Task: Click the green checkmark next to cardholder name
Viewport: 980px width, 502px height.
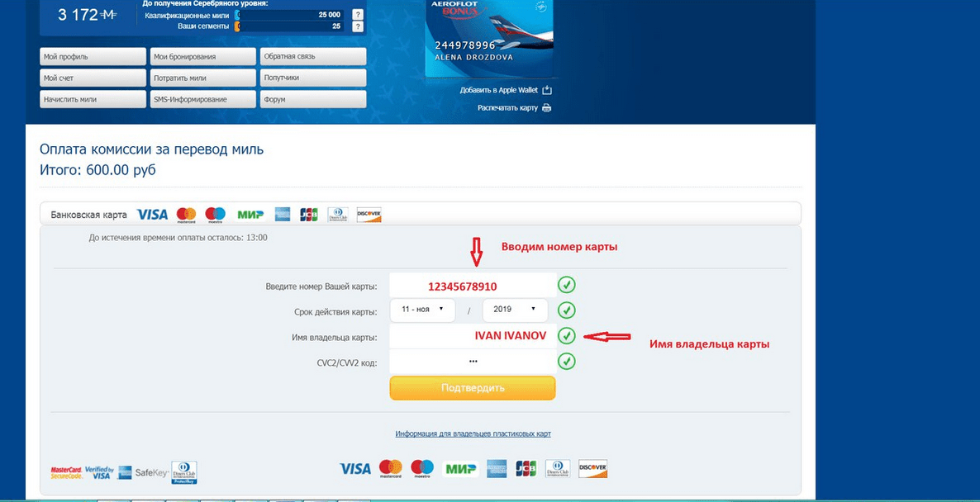Action: 566,336
